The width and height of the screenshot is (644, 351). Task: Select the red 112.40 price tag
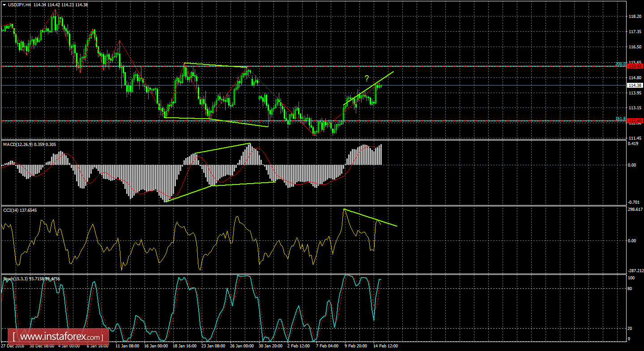[x=634, y=120]
